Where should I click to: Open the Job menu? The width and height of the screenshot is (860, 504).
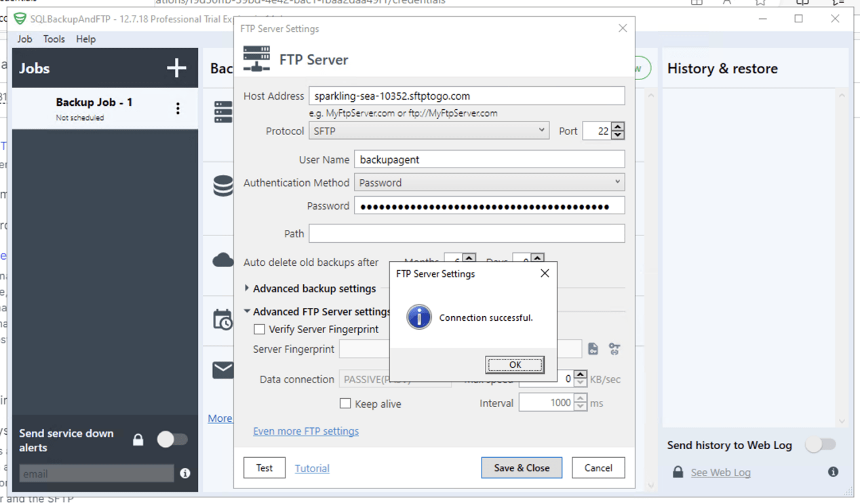point(24,39)
